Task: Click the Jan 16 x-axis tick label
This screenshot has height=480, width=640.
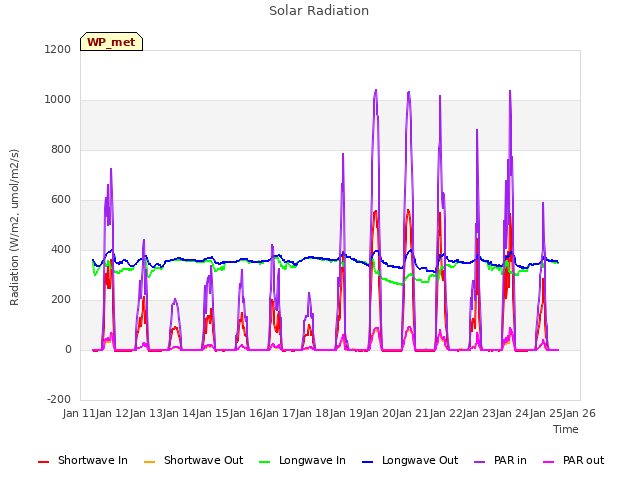Action: pyautogui.click(x=246, y=413)
